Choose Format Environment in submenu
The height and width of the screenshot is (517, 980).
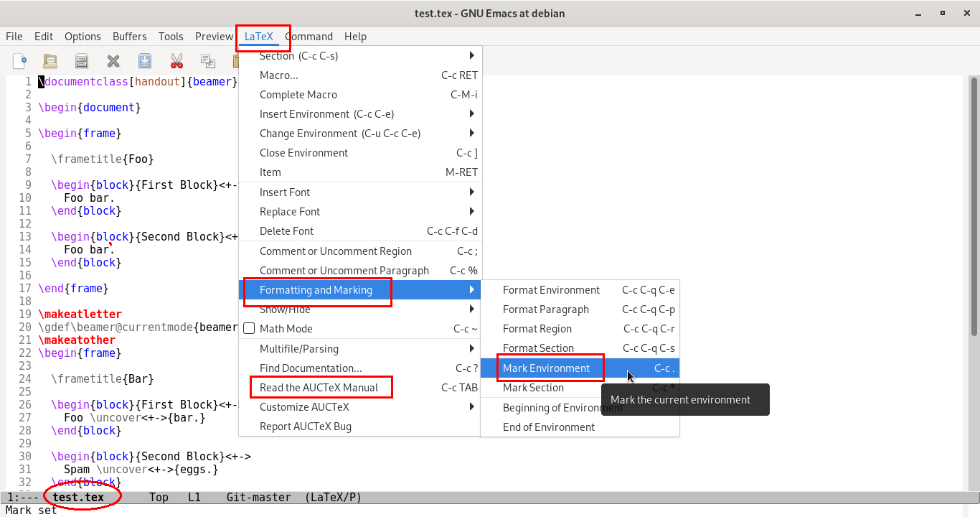(580, 289)
